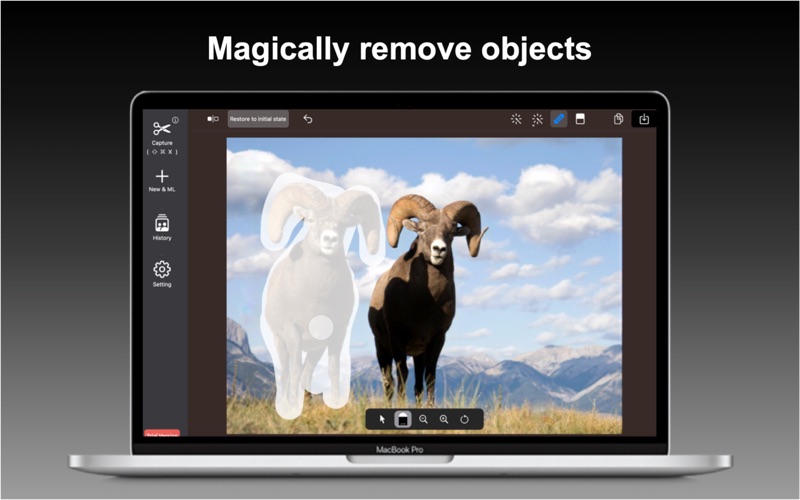Reset the view with the rotate icon

pos(465,419)
